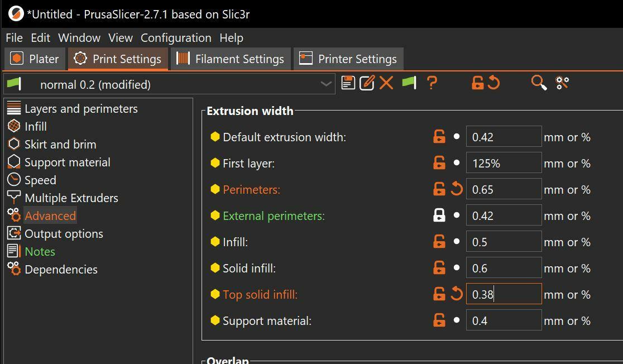Click the orange question mark help icon
Image resolution: width=623 pixels, height=364 pixels.
[x=432, y=83]
